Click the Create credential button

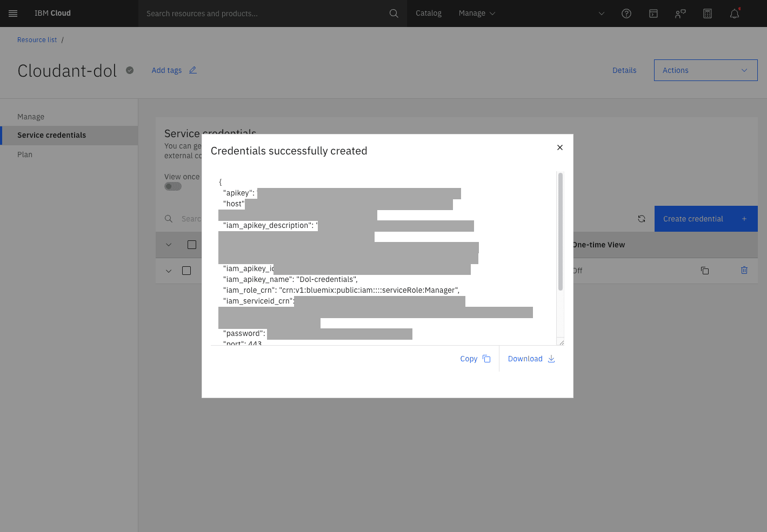[x=706, y=219]
